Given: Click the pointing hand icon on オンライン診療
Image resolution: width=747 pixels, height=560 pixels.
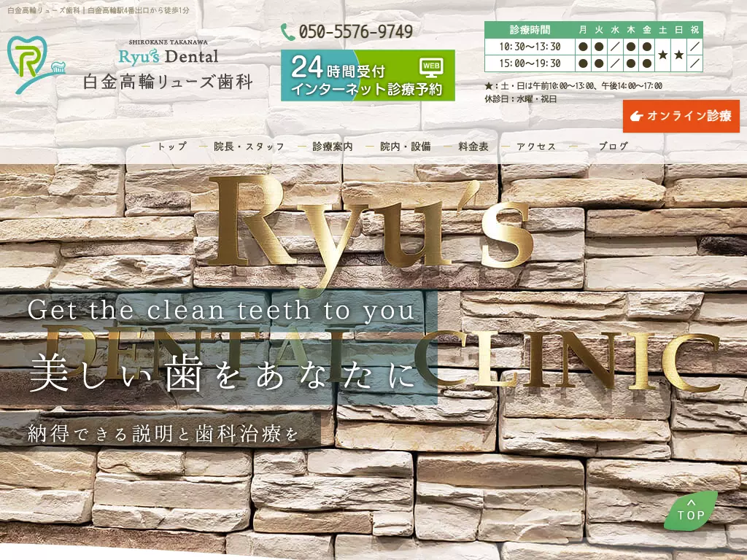Looking at the screenshot, I should pos(636,116).
